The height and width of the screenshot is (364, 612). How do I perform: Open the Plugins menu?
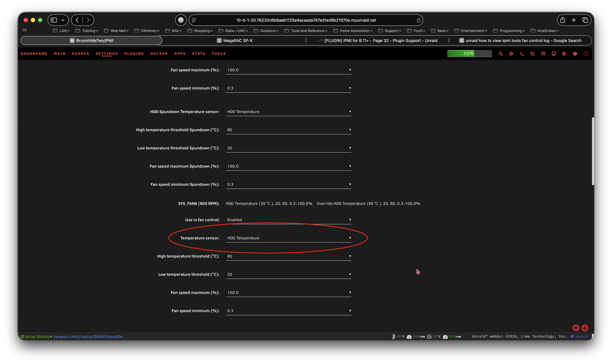[134, 54]
